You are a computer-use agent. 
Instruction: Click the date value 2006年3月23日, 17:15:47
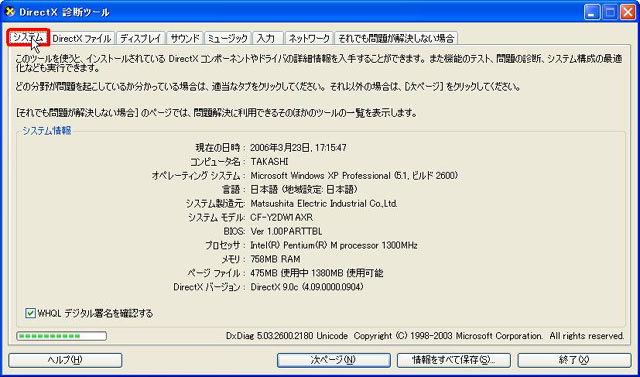point(298,148)
